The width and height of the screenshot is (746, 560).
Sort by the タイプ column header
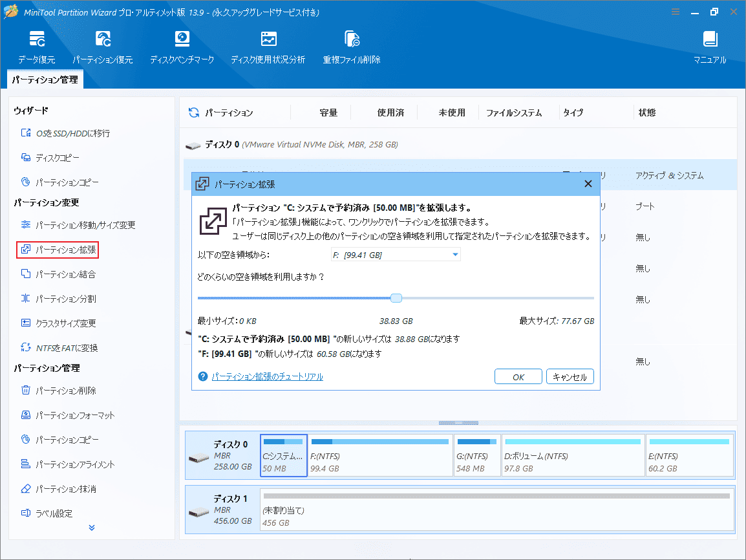pyautogui.click(x=573, y=113)
